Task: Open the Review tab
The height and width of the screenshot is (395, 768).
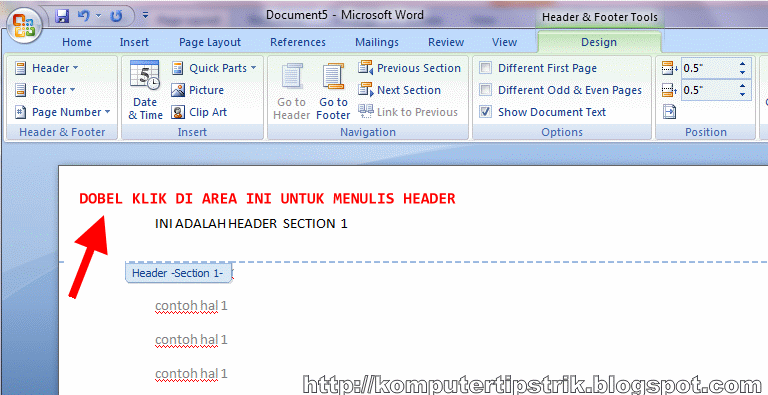Action: (446, 42)
